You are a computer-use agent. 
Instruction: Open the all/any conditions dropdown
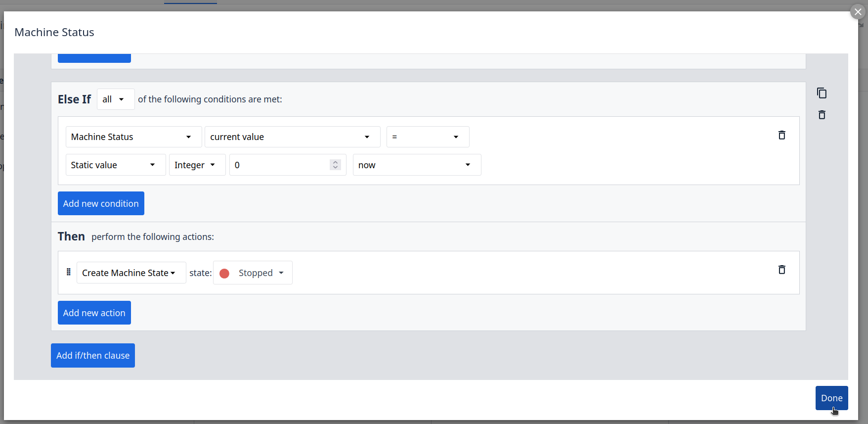pos(115,99)
